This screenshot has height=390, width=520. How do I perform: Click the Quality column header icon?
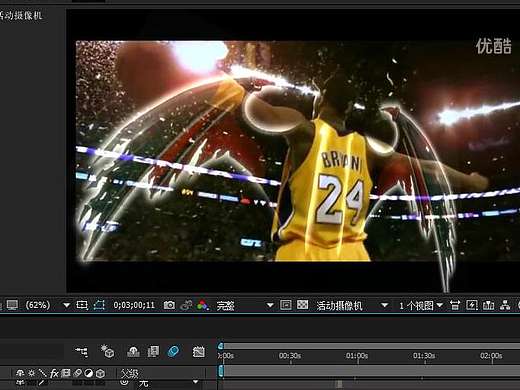click(42, 373)
